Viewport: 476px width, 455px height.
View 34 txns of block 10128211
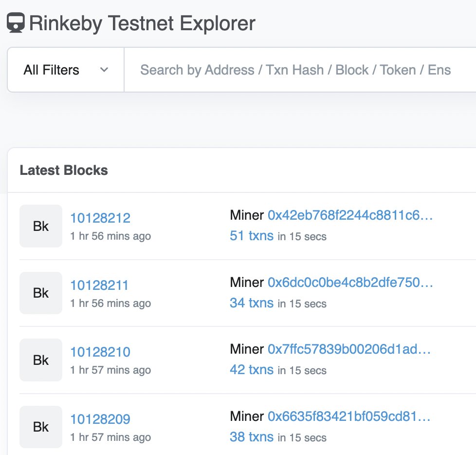click(251, 303)
